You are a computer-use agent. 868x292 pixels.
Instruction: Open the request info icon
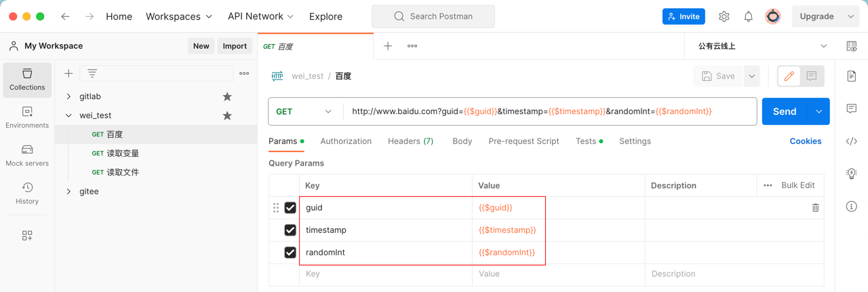852,206
